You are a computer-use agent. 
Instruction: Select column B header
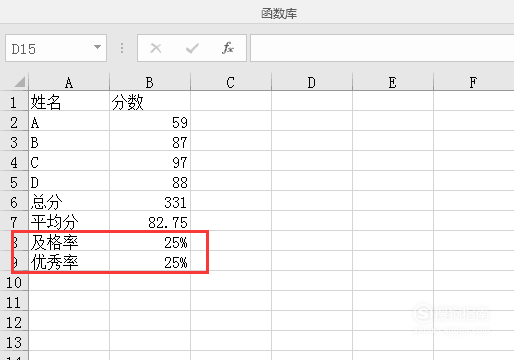(150, 82)
